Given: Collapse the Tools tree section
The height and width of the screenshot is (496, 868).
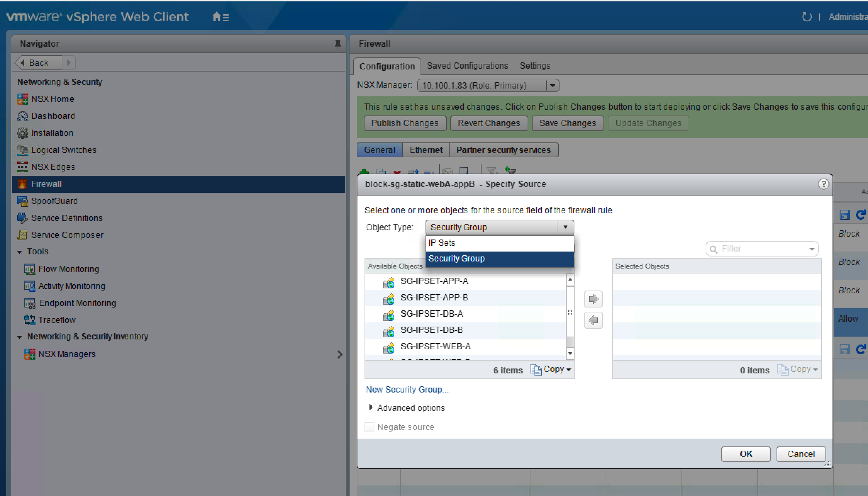Looking at the screenshot, I should 20,252.
